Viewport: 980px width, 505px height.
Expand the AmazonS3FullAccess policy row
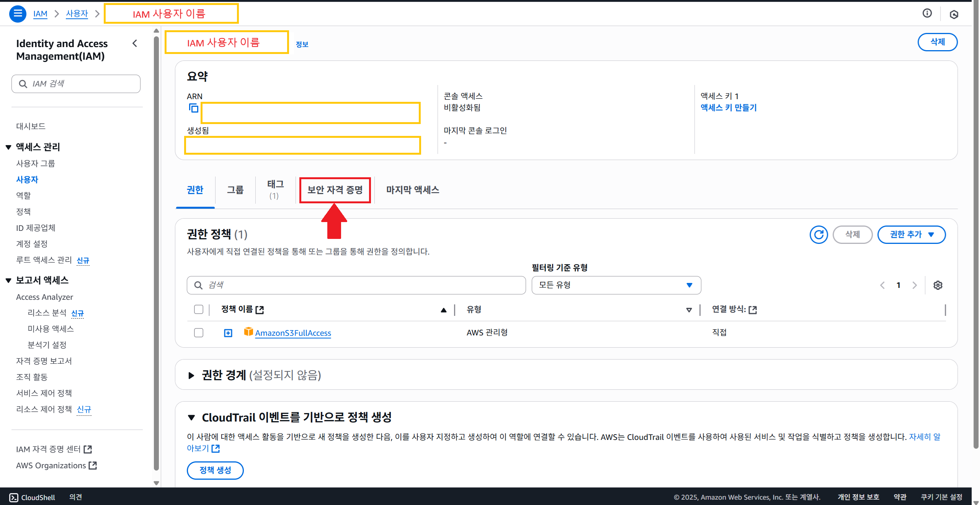point(228,333)
